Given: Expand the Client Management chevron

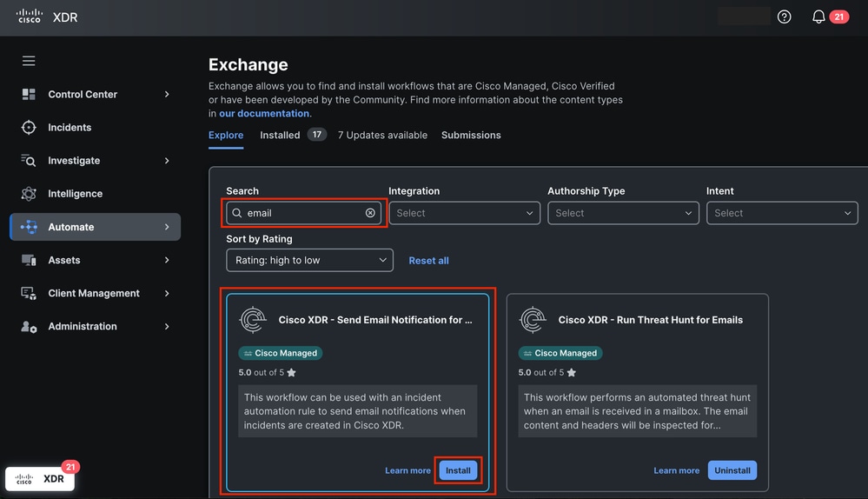Looking at the screenshot, I should [167, 294].
